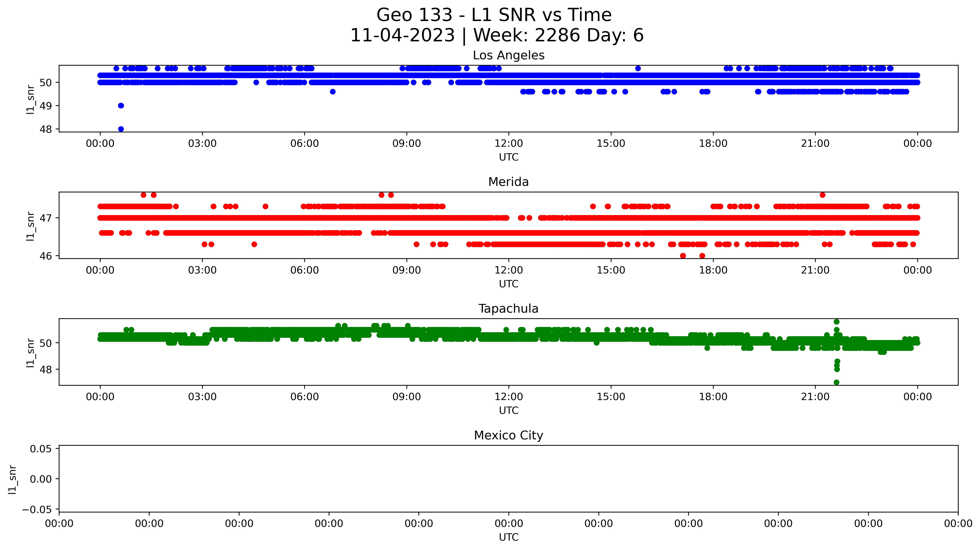Click the '11-04-2023 | Week: 2286 Day: 6' subtitle
980x550 pixels.
coord(497,35)
